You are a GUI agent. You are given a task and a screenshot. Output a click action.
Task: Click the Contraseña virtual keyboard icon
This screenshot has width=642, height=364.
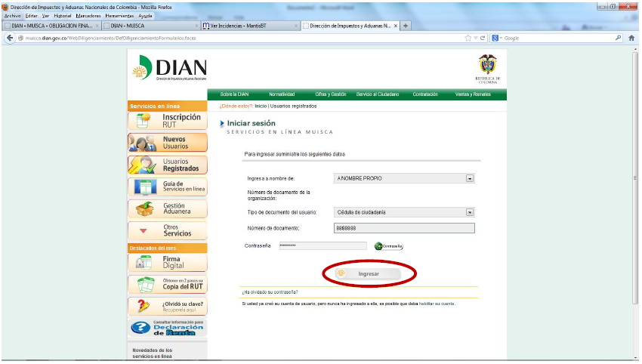click(x=388, y=246)
